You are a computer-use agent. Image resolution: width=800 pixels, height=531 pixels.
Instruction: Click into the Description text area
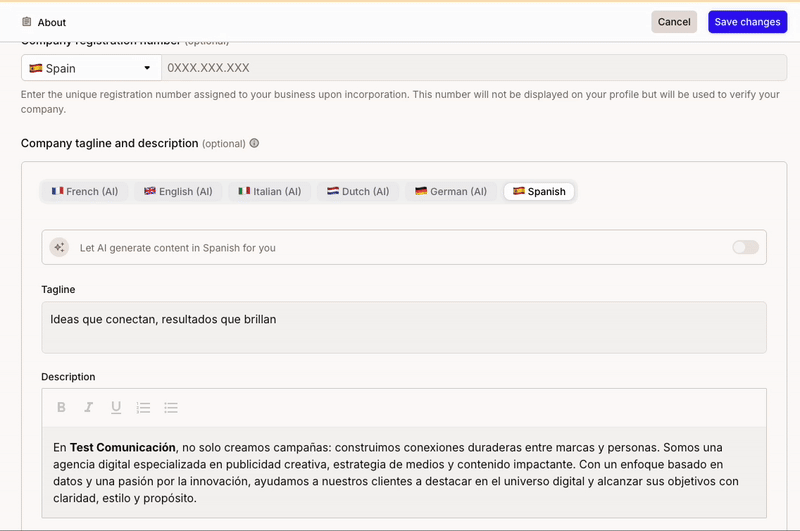coord(404,472)
